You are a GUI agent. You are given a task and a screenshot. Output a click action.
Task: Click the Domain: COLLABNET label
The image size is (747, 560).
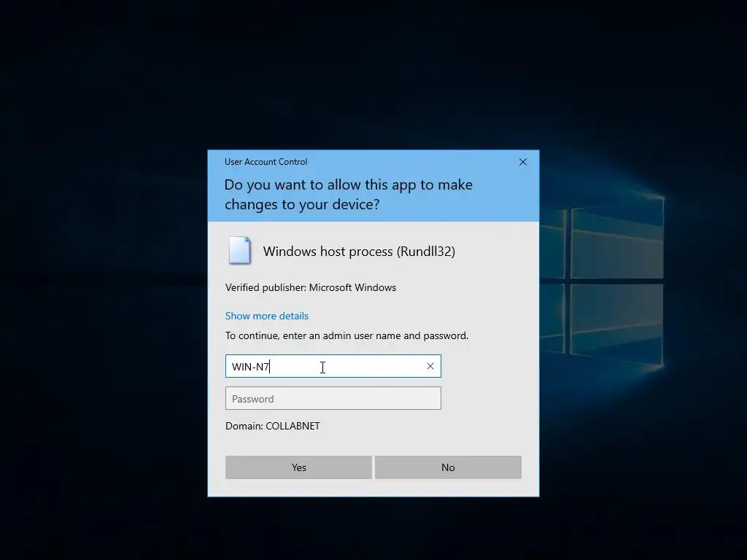click(273, 426)
